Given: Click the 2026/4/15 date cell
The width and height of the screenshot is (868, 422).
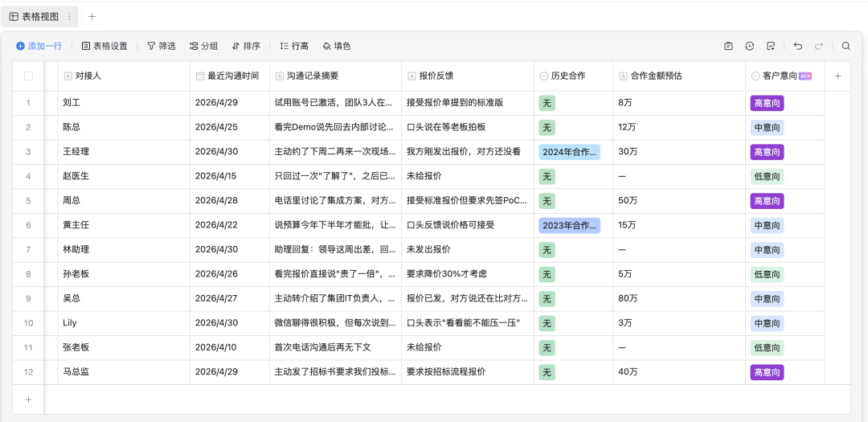Looking at the screenshot, I should coord(230,177).
